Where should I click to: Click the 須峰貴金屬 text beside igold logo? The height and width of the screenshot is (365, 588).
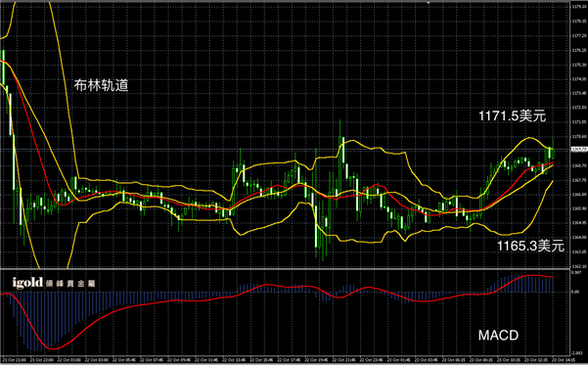[x=70, y=283]
